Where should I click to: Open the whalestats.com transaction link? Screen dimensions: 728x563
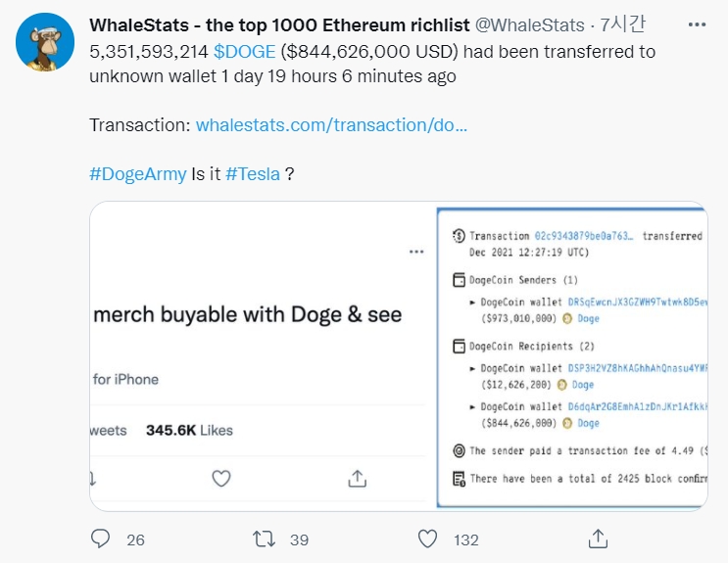click(x=331, y=125)
